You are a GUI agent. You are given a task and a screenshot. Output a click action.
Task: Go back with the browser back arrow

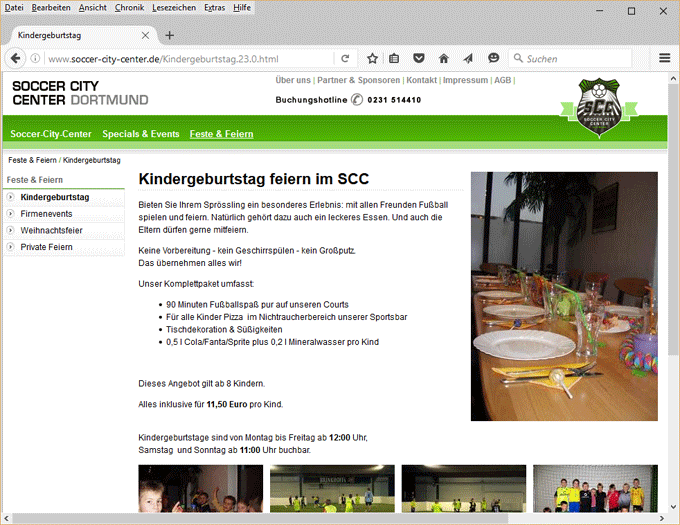(15, 59)
